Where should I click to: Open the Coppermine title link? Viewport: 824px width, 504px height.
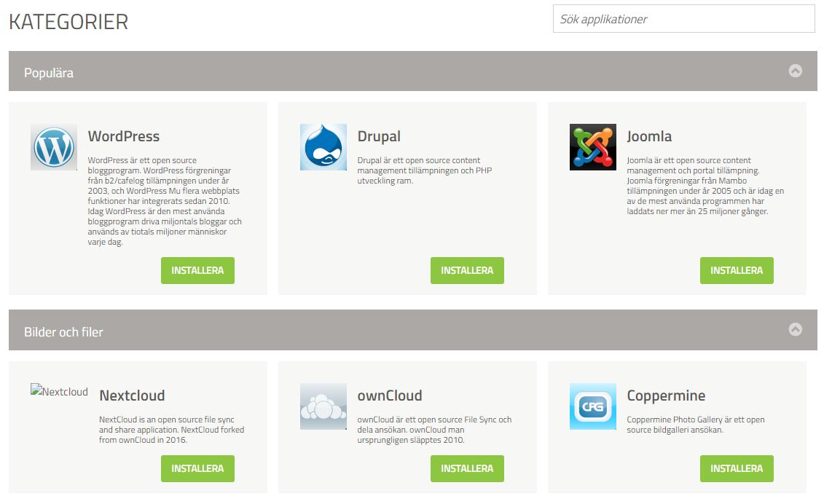[666, 395]
